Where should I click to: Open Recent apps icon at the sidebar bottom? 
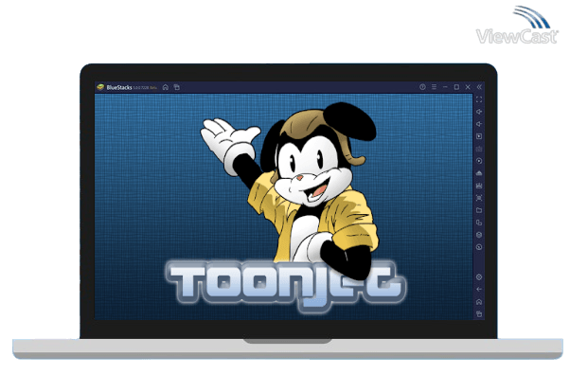[479, 313]
